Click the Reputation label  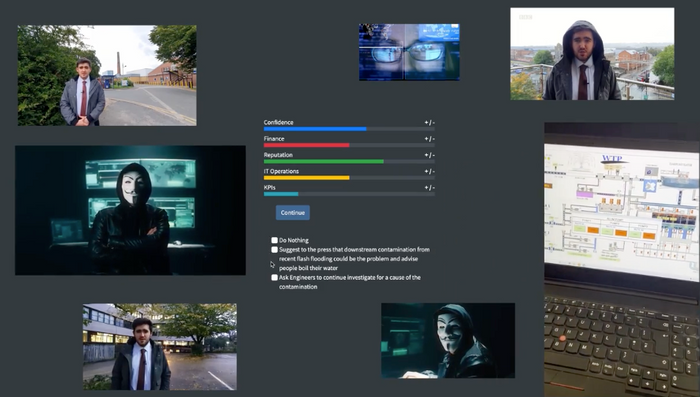tap(278, 155)
